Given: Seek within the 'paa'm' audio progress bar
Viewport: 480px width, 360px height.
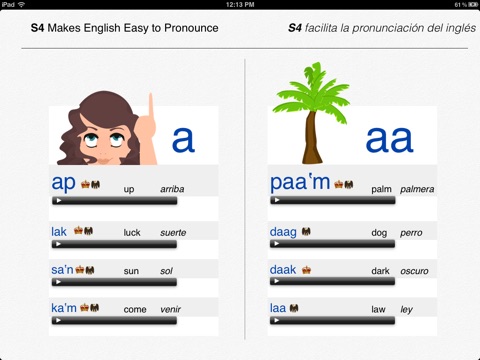Looking at the screenshot, I should pos(333,200).
